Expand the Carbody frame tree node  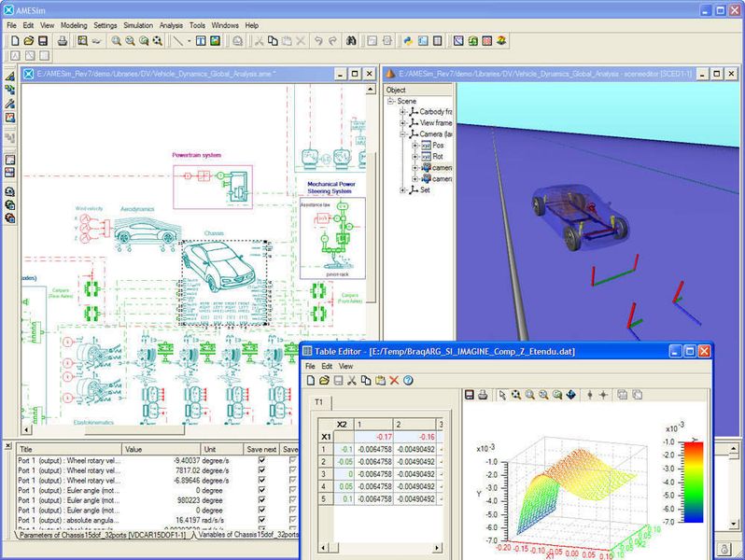(403, 112)
